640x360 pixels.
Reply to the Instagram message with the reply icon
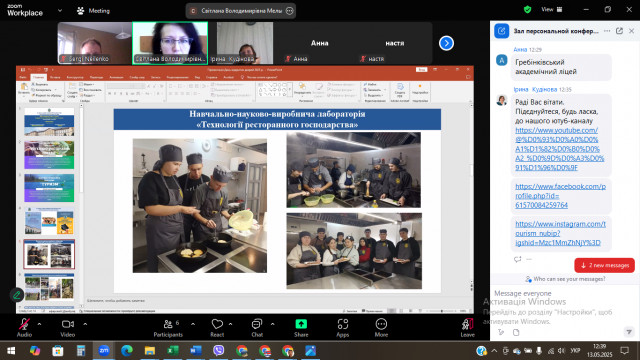coord(518,259)
